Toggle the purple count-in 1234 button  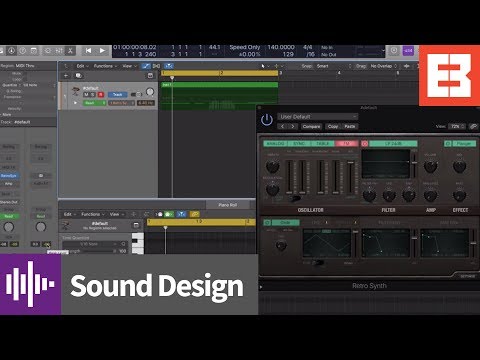408,51
